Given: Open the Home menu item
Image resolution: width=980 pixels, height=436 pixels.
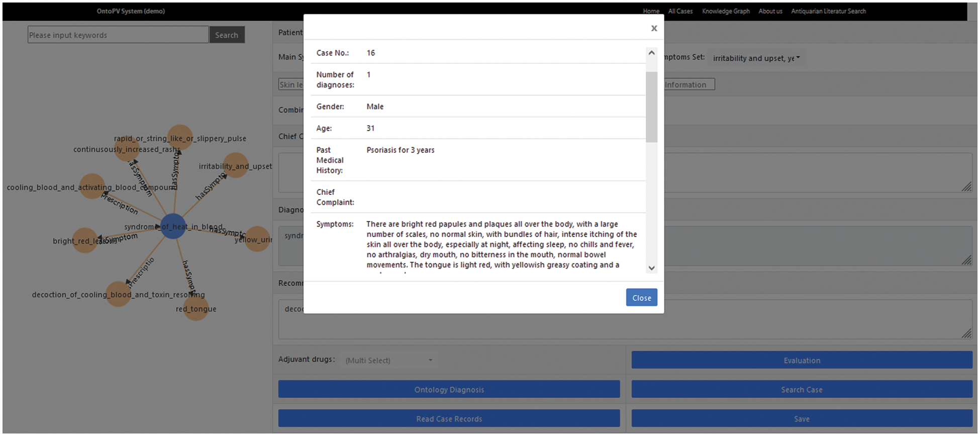Looking at the screenshot, I should [x=651, y=11].
